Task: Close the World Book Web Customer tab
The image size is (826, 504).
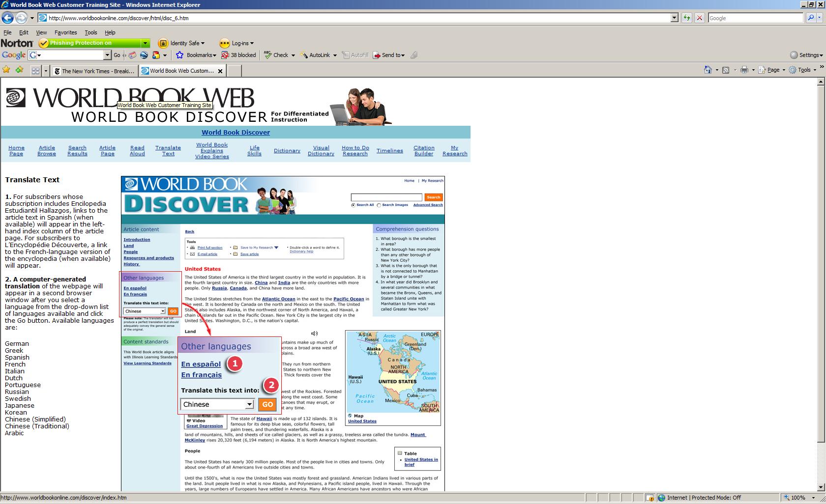Action: 220,71
